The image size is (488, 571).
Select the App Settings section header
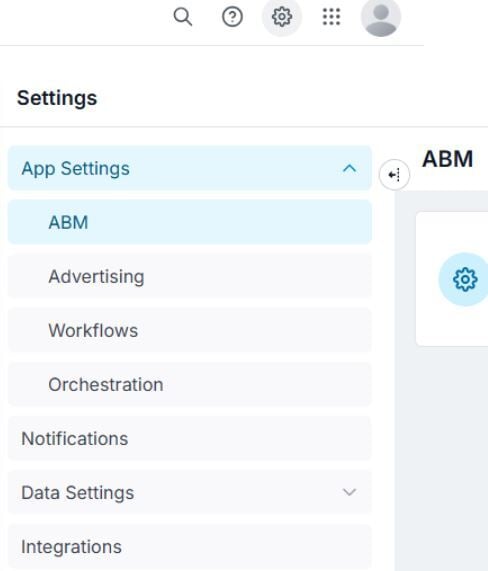point(190,168)
